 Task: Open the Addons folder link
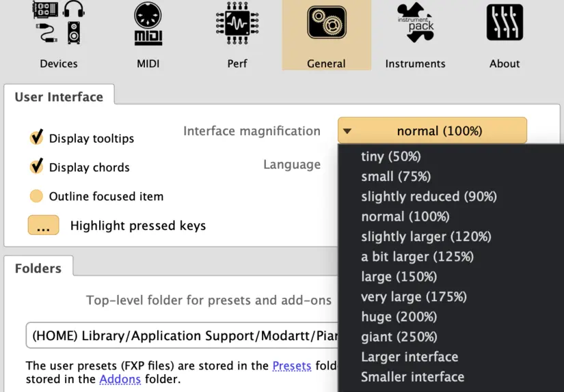[120, 379]
